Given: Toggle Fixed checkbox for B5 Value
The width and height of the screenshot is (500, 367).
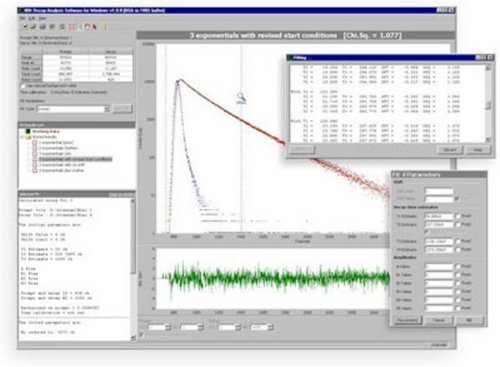Looking at the screenshot, I should [x=458, y=308].
